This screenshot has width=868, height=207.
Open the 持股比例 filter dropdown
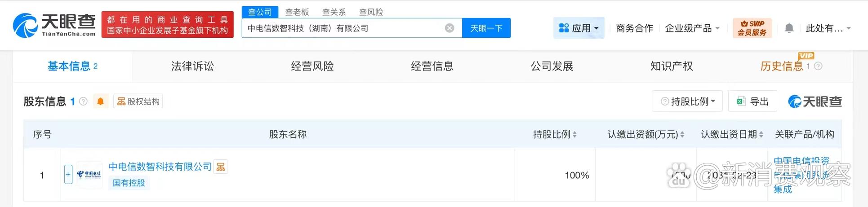(687, 101)
